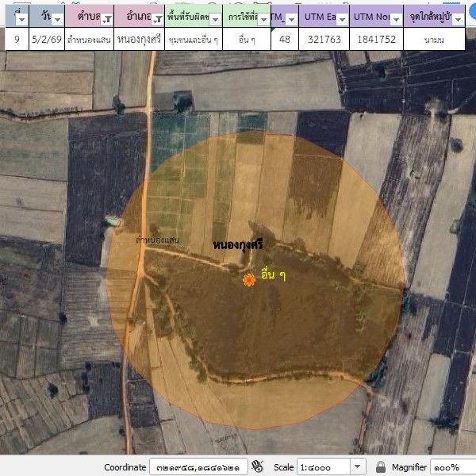Open filter dropdown for อำเภอ column
Viewport: 476px width, 476px height.
(156, 19)
